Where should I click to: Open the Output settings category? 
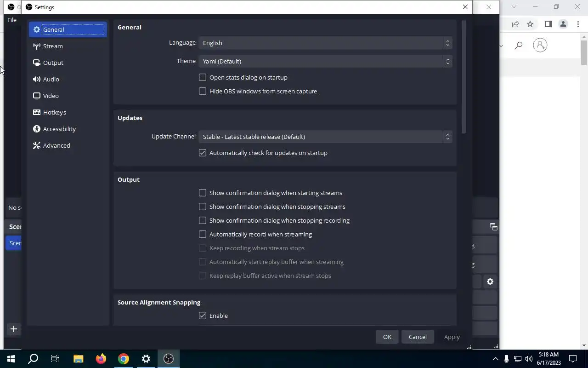pos(68,63)
